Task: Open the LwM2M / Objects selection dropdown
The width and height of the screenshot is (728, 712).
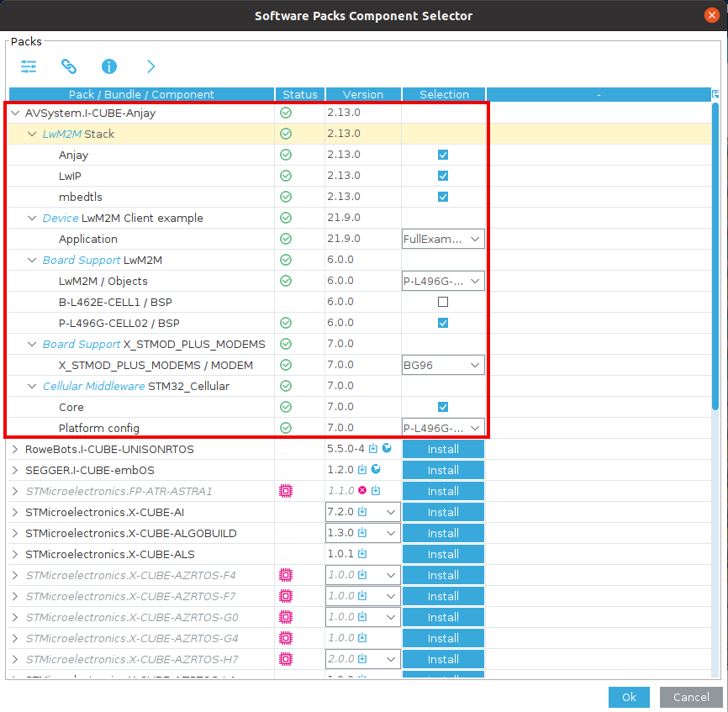Action: pyautogui.click(x=443, y=281)
